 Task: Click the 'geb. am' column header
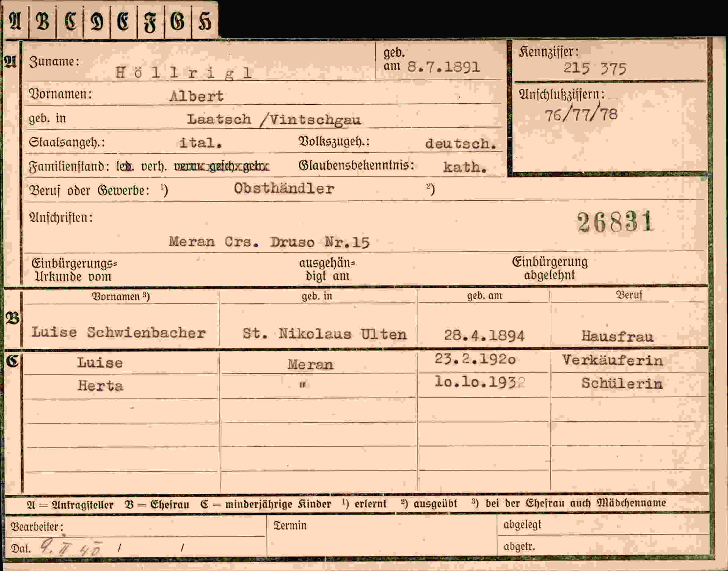(484, 296)
